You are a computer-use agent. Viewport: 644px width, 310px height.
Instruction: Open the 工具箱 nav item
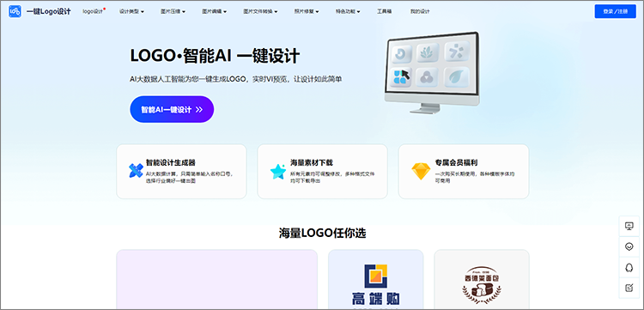pos(384,11)
